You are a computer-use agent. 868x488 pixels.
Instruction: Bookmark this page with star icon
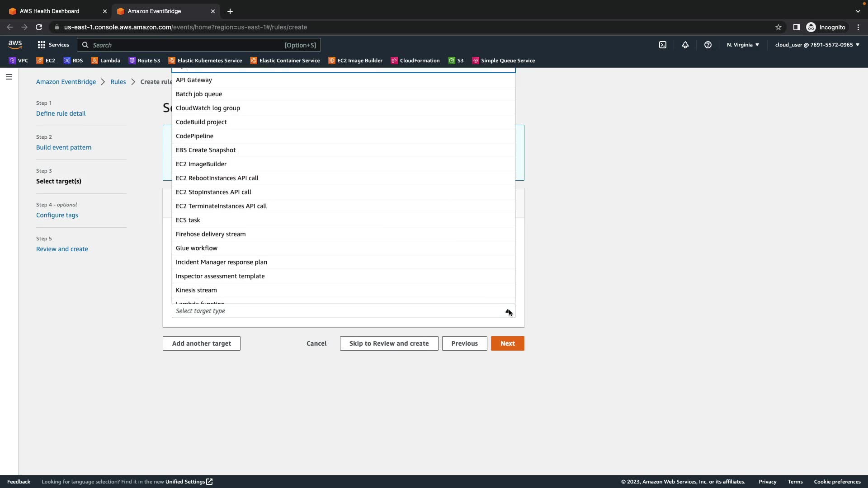778,27
